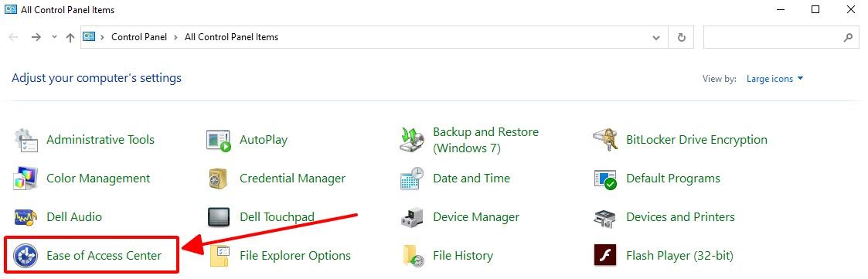Click the Device Manager icon
The width and height of the screenshot is (868, 279).
coord(412,217)
